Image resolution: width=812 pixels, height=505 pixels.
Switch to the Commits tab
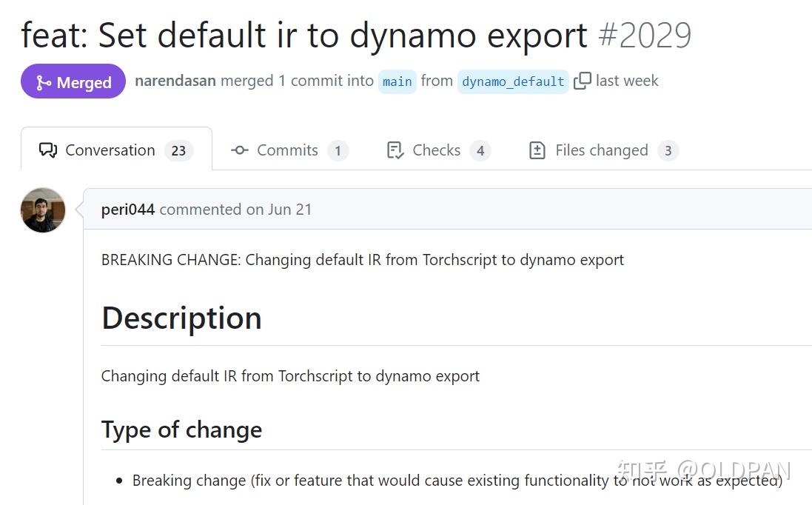point(287,150)
